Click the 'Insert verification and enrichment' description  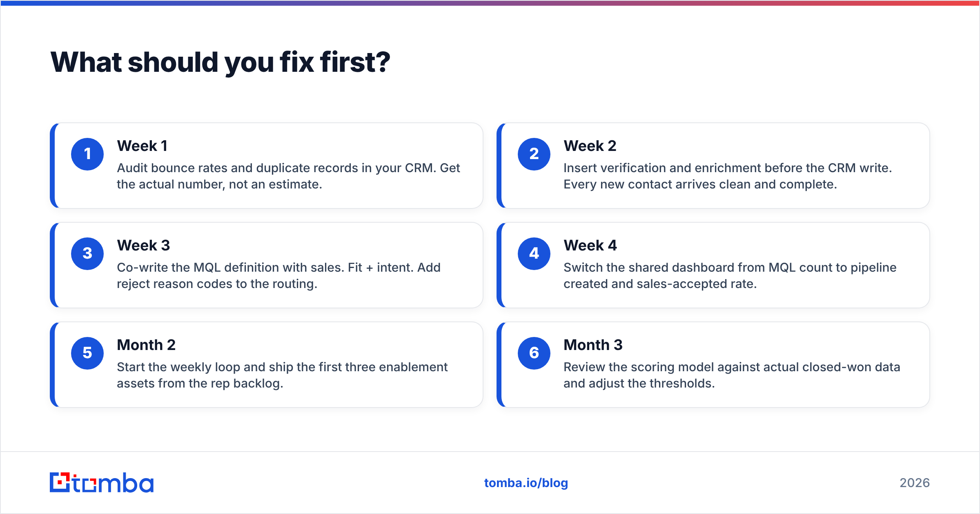point(728,176)
